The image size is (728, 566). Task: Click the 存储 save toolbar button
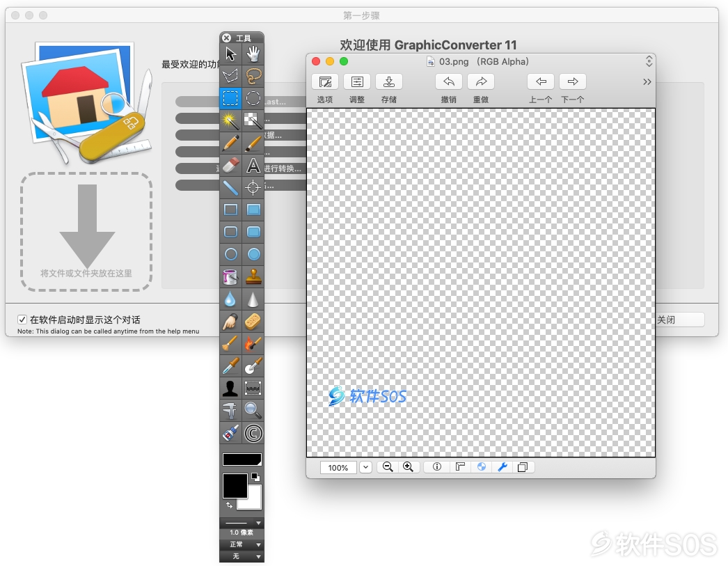[389, 82]
